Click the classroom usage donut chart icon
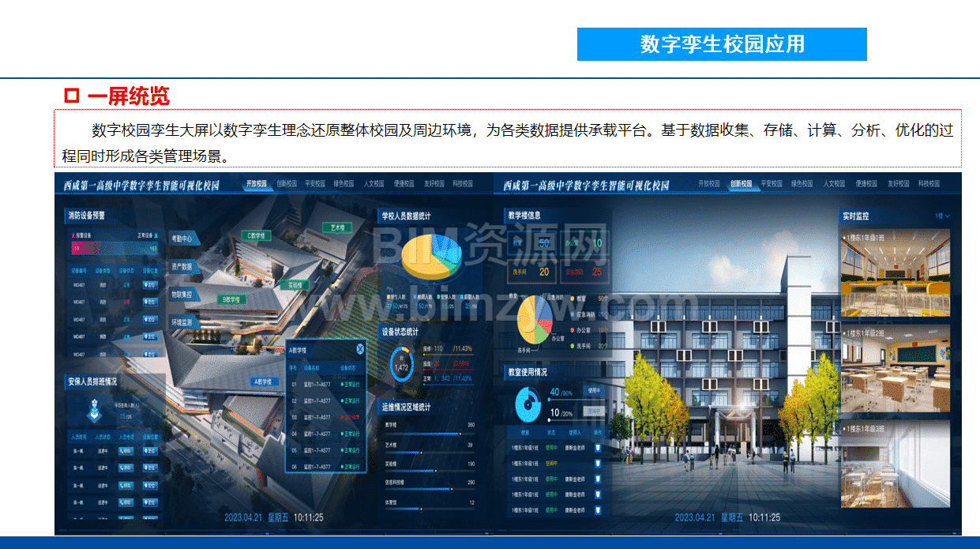The image size is (980, 549). pyautogui.click(x=528, y=404)
